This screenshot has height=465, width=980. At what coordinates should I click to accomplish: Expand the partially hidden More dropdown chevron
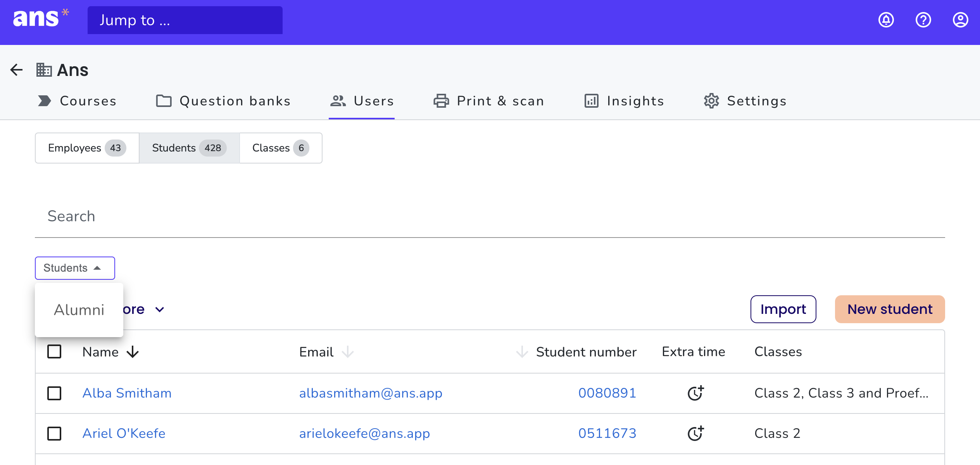coord(160,309)
